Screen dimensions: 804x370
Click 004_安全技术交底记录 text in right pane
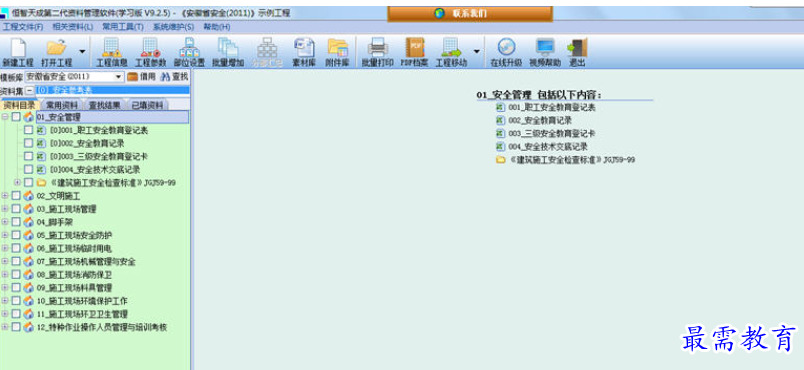coord(548,147)
